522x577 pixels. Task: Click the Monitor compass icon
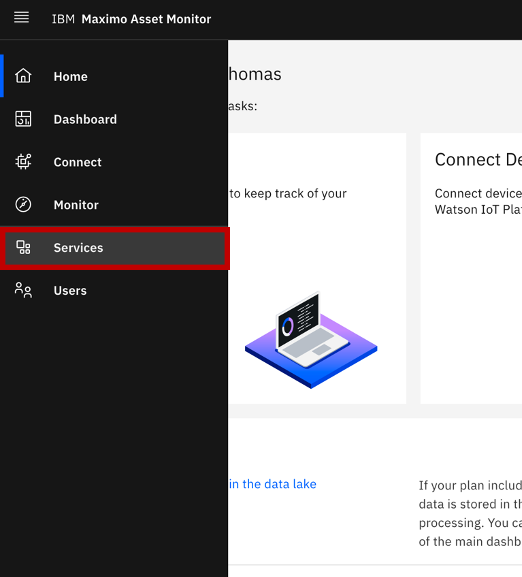pos(23,205)
